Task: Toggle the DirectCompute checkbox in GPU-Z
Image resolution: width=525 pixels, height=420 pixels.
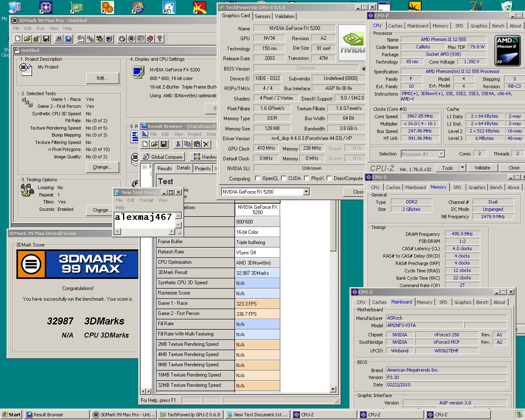Action: 329,178
